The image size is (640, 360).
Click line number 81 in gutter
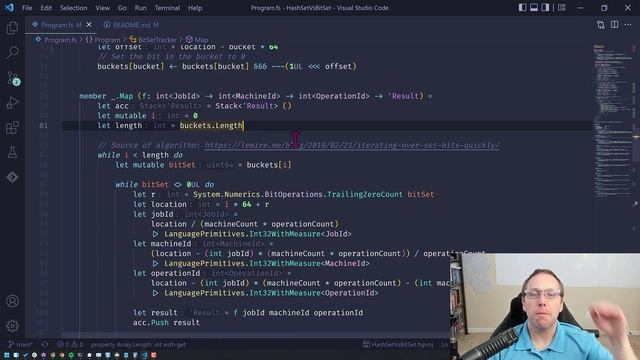43,126
